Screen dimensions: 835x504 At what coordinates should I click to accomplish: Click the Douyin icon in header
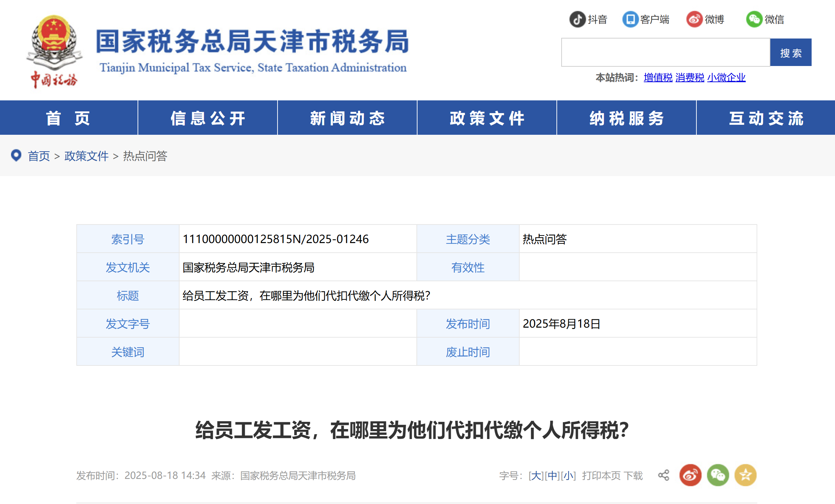coord(577,19)
